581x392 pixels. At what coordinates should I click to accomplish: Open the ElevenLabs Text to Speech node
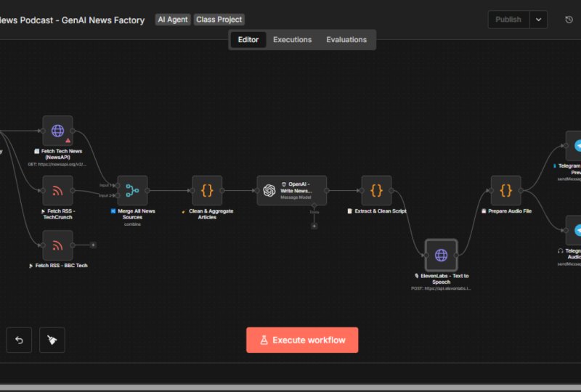[441, 255]
